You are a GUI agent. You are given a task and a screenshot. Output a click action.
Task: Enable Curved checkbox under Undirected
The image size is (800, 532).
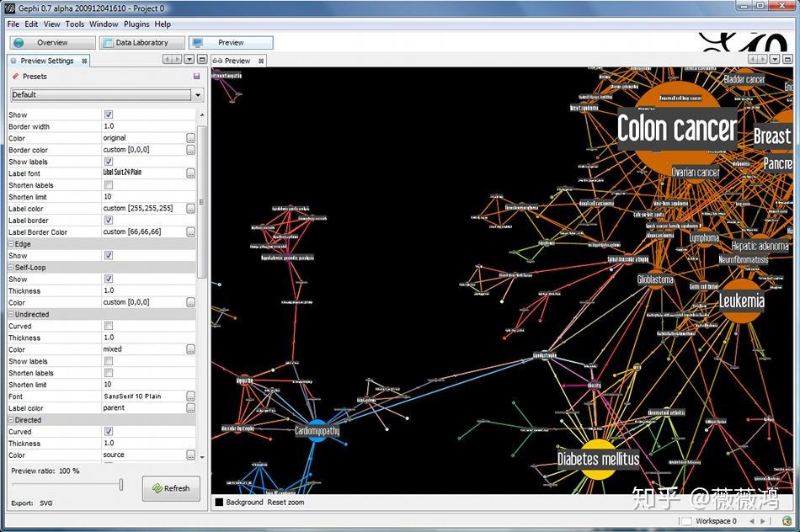click(109, 326)
